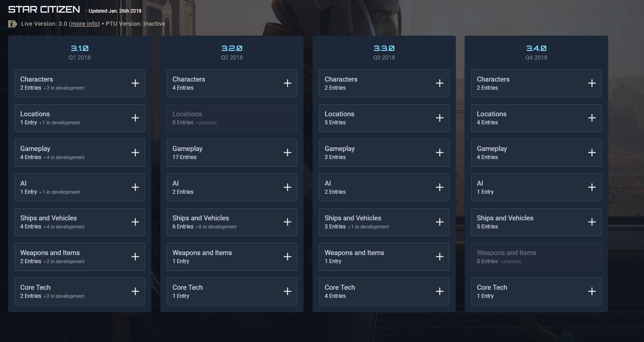This screenshot has height=342, width=644.
Task: Click plus icon for Weapons and Items 3.3.0
Action: click(x=440, y=257)
